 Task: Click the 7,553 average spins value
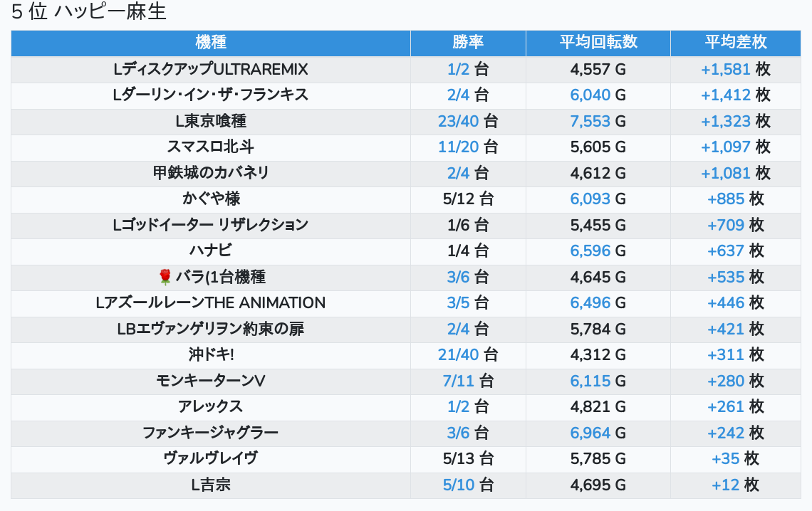590,121
